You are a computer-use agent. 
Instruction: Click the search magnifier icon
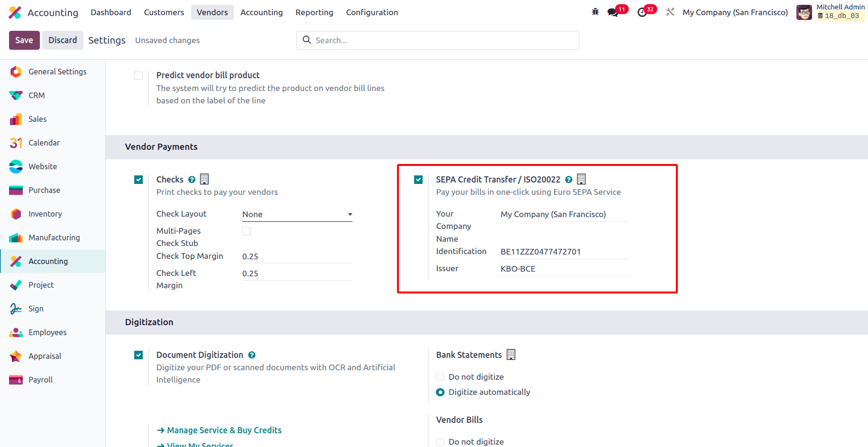click(307, 40)
